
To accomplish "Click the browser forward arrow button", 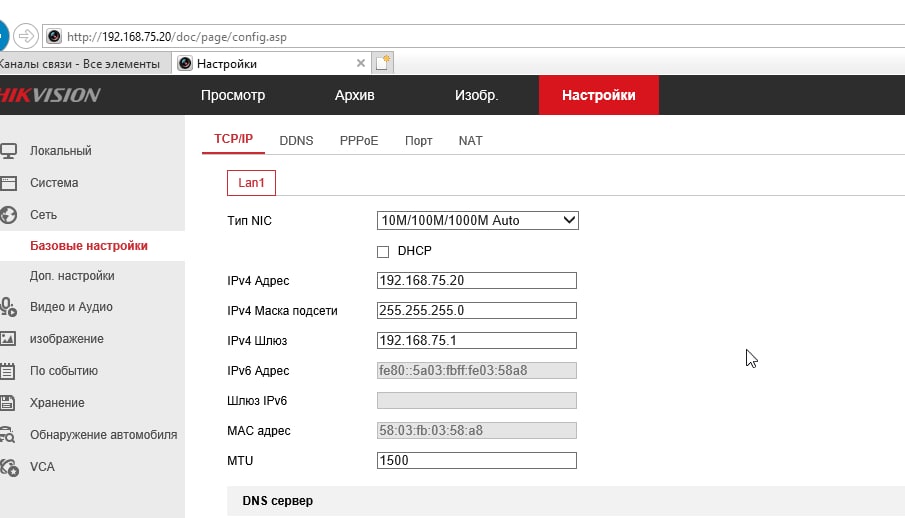I will pyautogui.click(x=26, y=36).
